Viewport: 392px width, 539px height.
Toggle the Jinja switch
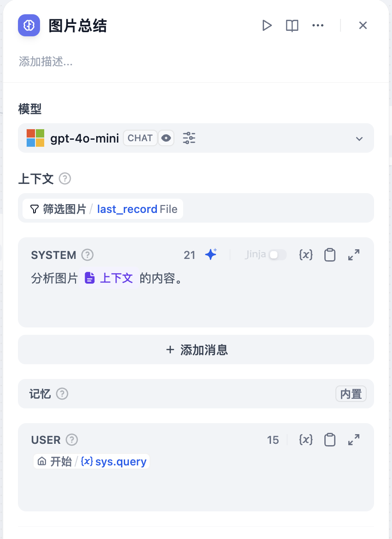click(277, 255)
